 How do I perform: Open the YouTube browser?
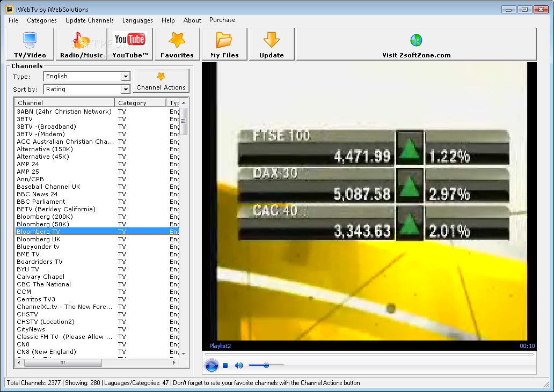(130, 44)
